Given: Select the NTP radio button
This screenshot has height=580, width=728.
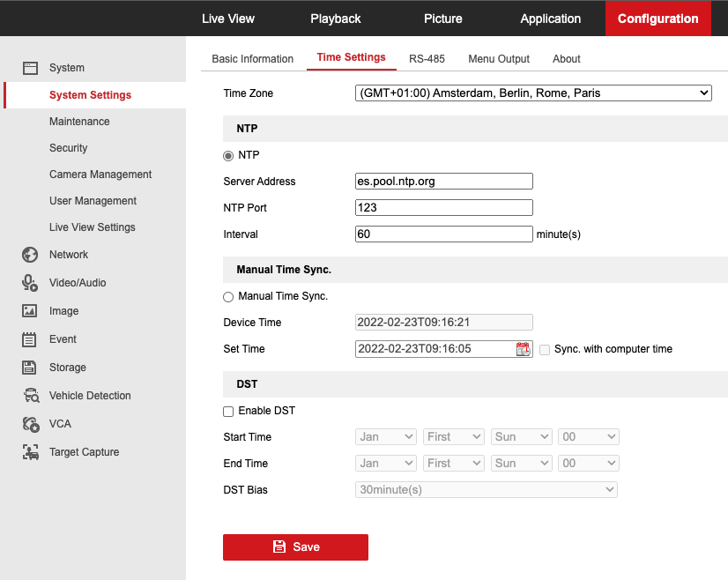Looking at the screenshot, I should pyautogui.click(x=228, y=156).
